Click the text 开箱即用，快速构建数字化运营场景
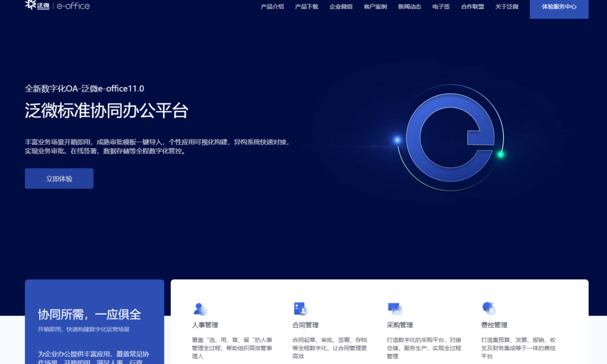This screenshot has height=364, width=607. coord(84,329)
